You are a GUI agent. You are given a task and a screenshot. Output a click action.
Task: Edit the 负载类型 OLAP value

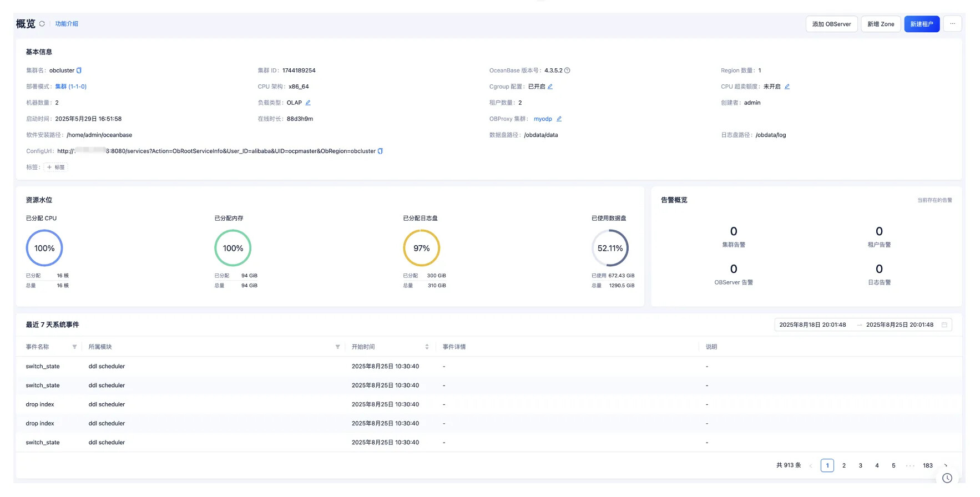coord(308,103)
